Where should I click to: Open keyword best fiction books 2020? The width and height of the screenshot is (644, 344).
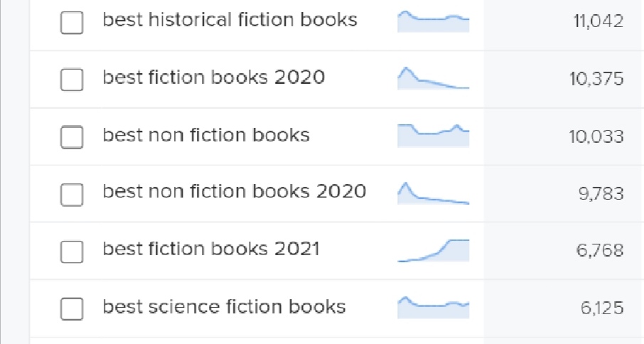point(213,77)
